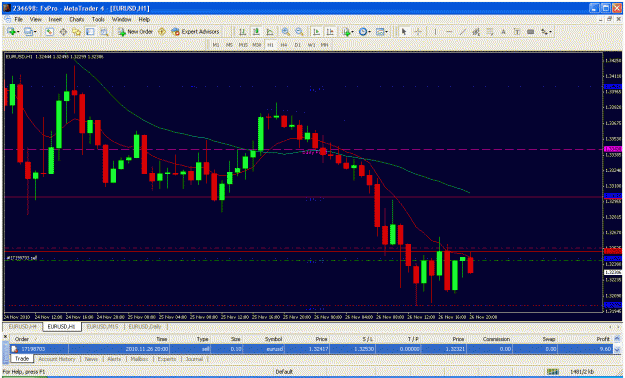Toggle the Navigator folder-star icon

tap(77, 32)
